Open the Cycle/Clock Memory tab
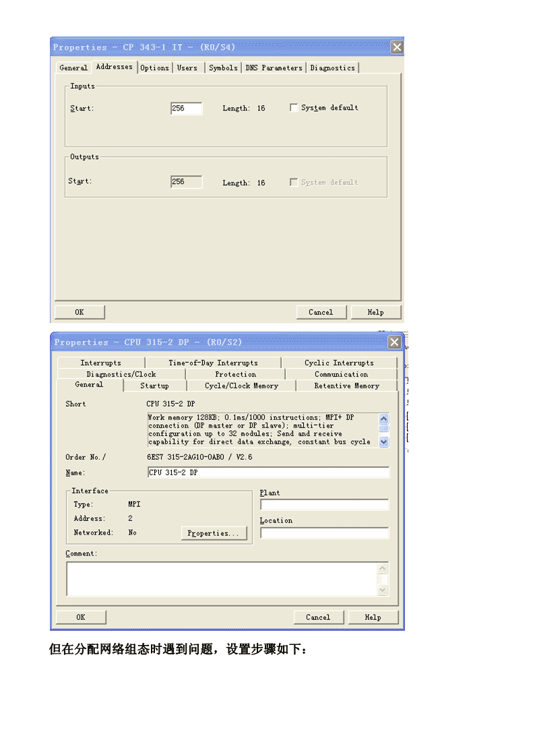This screenshot has height=756, width=535. (241, 386)
